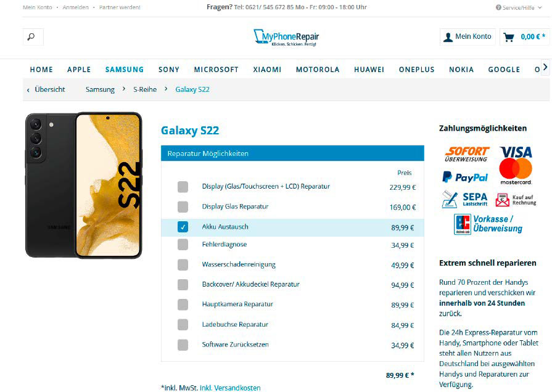Go back via the Übersicht arrow icon
Viewport: 552px width, 392px height.
pyautogui.click(x=28, y=90)
